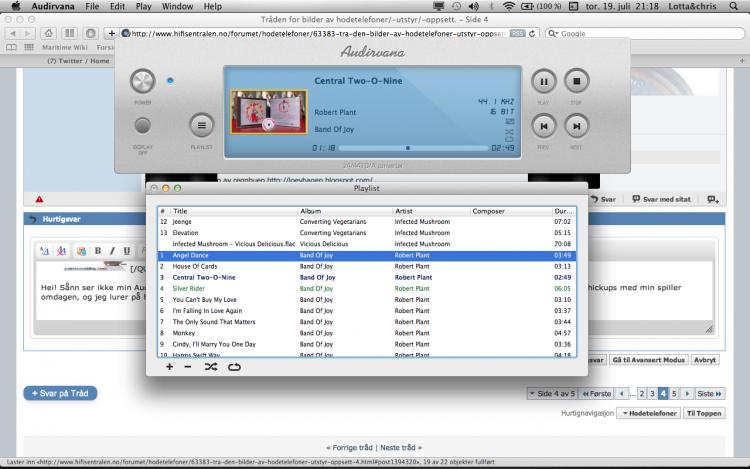Sort playlist by Artist column
750x469 pixels.
click(431, 211)
